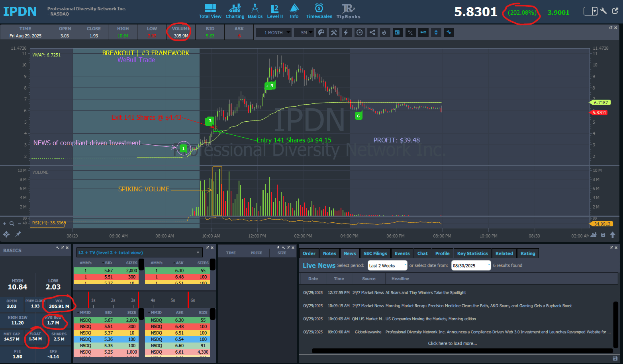The height and width of the screenshot is (364, 623).
Task: Open main window wrench settings
Action: pos(604,11)
